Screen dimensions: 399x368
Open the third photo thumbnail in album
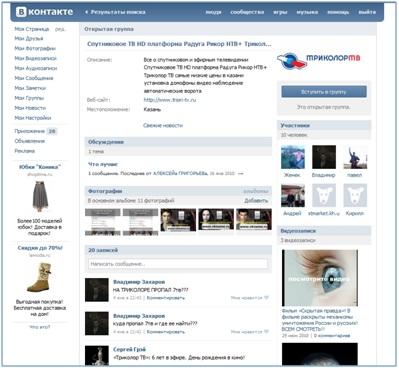(178, 220)
